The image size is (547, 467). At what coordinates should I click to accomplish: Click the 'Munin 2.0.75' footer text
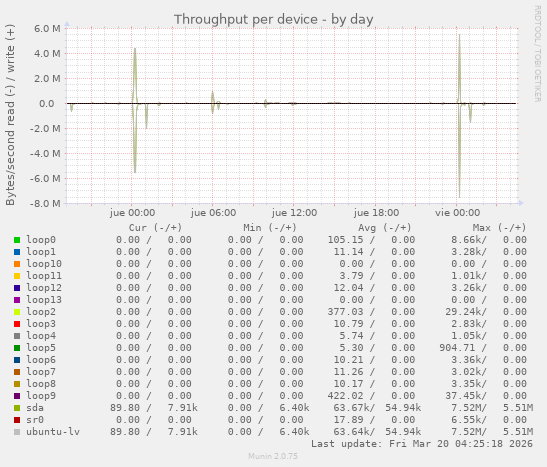273,456
